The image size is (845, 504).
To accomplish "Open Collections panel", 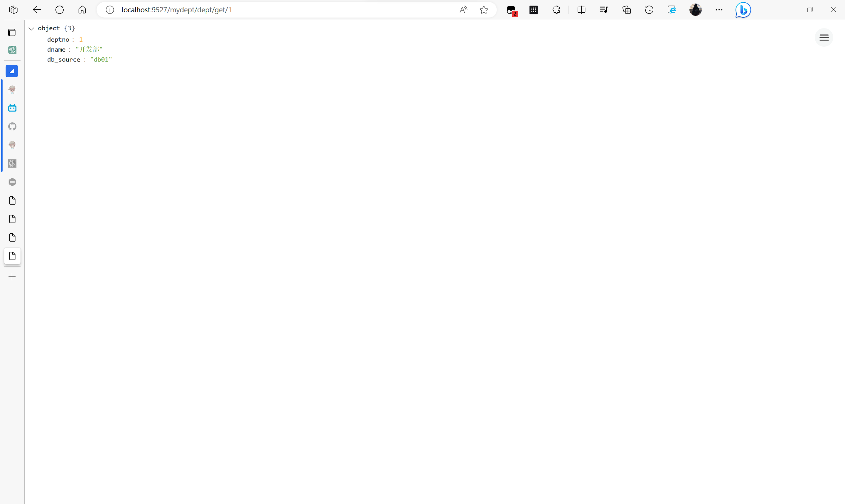I will 627,10.
